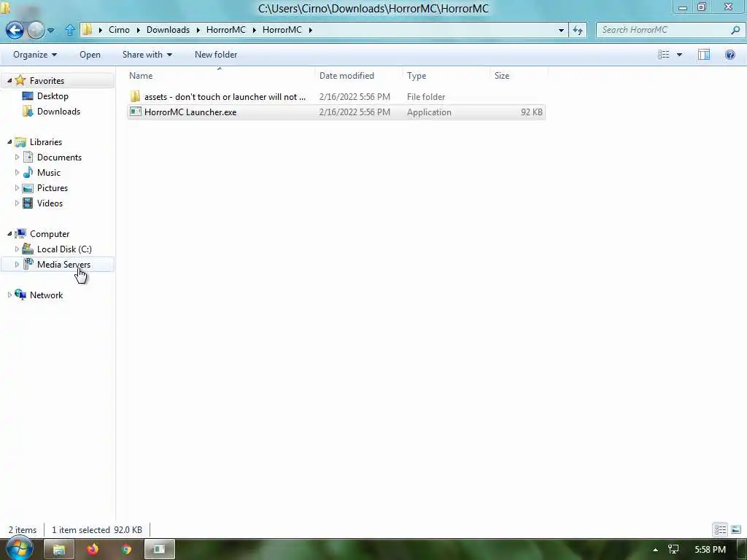This screenshot has width=747, height=560.
Task: Click the first HorrorMC breadcrumb segment
Action: point(226,29)
